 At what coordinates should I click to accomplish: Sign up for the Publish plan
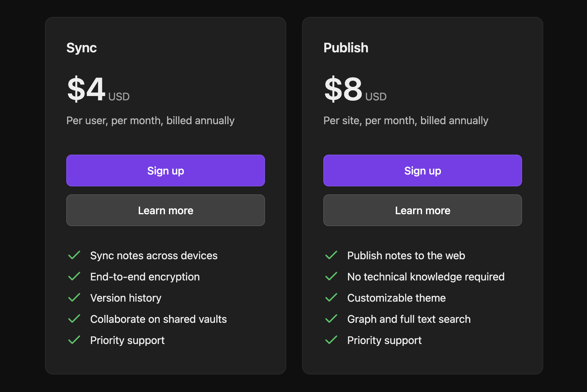click(422, 171)
